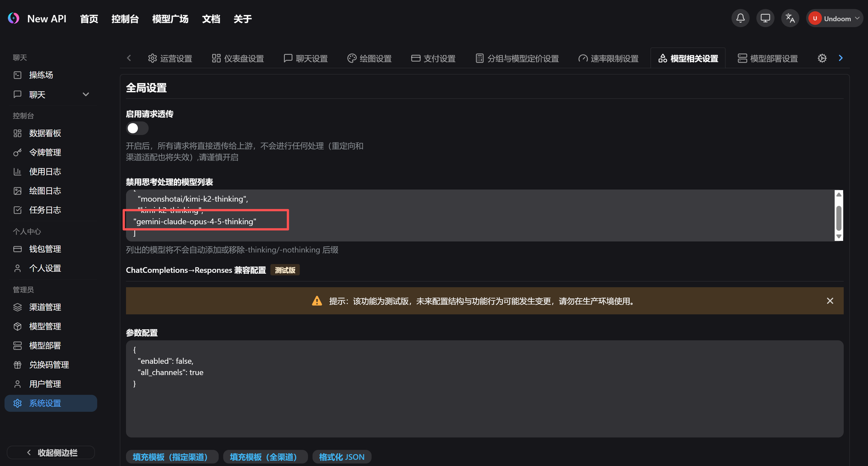Open 钱包管理 from the sidebar
This screenshot has width=868, height=466.
coord(45,249)
